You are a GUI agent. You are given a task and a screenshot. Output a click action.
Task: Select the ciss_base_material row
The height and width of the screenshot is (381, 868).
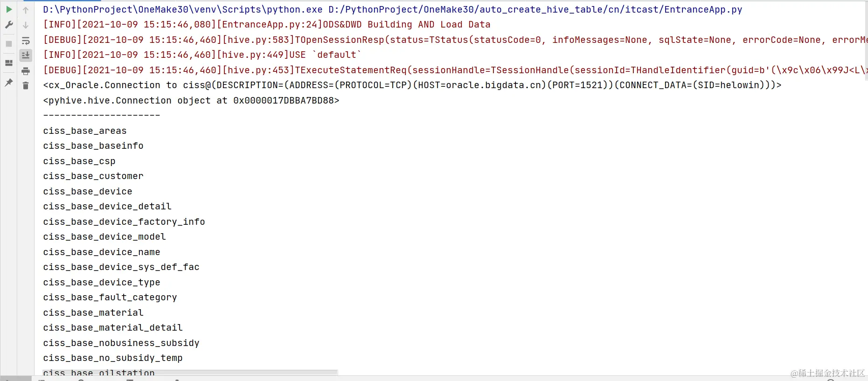pyautogui.click(x=93, y=312)
